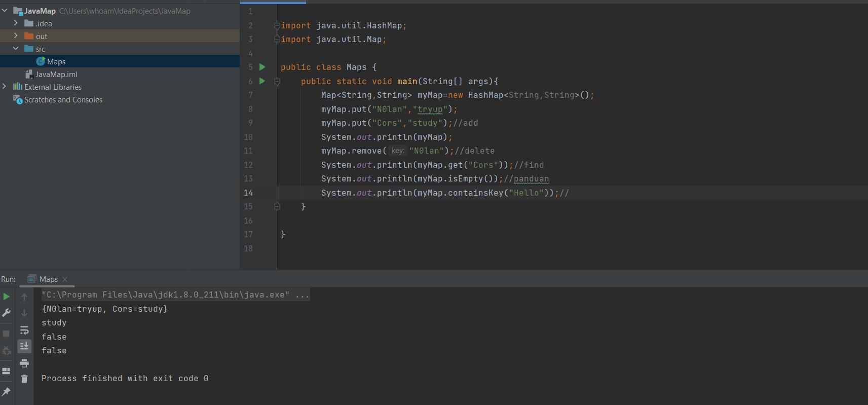This screenshot has width=868, height=405.
Task: Expand the folded java.exe command ellipsis in console
Action: [302, 295]
